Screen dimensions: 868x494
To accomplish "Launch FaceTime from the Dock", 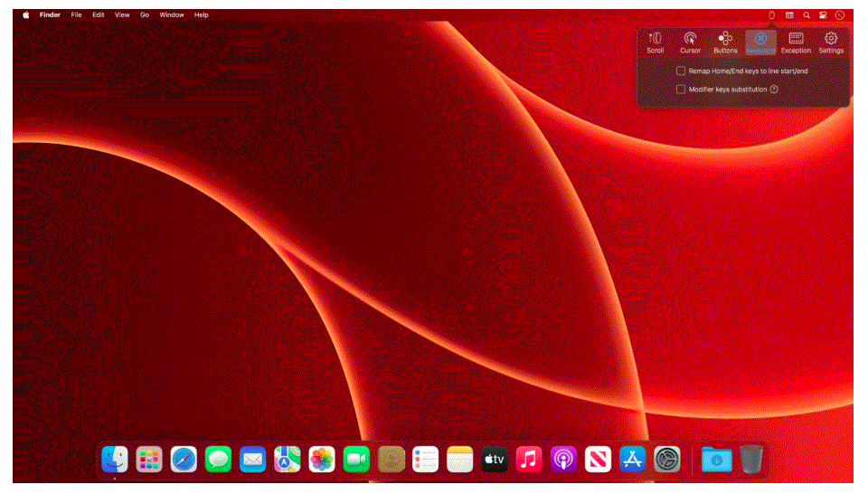I will coord(356,459).
